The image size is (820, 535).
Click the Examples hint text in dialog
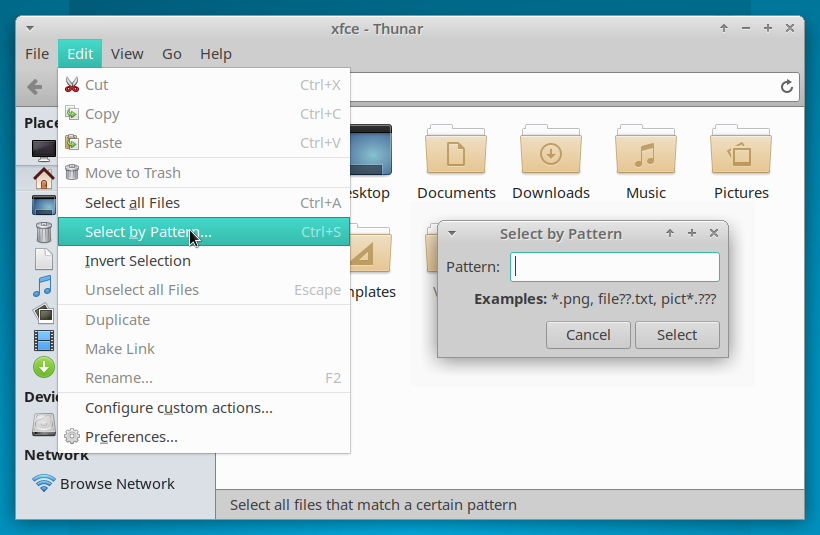pos(595,299)
